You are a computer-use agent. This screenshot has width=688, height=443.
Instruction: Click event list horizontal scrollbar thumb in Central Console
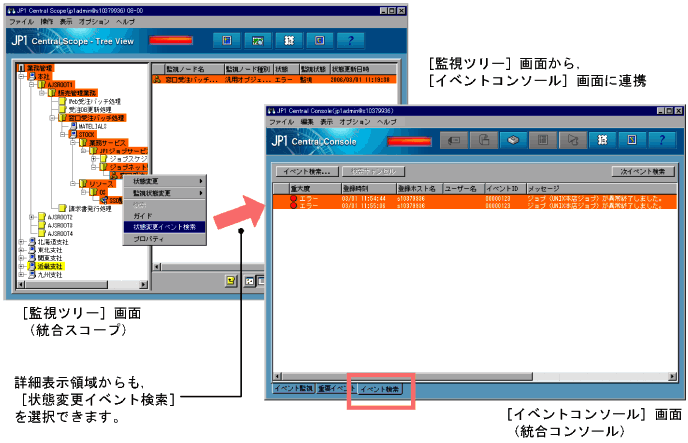click(407, 376)
